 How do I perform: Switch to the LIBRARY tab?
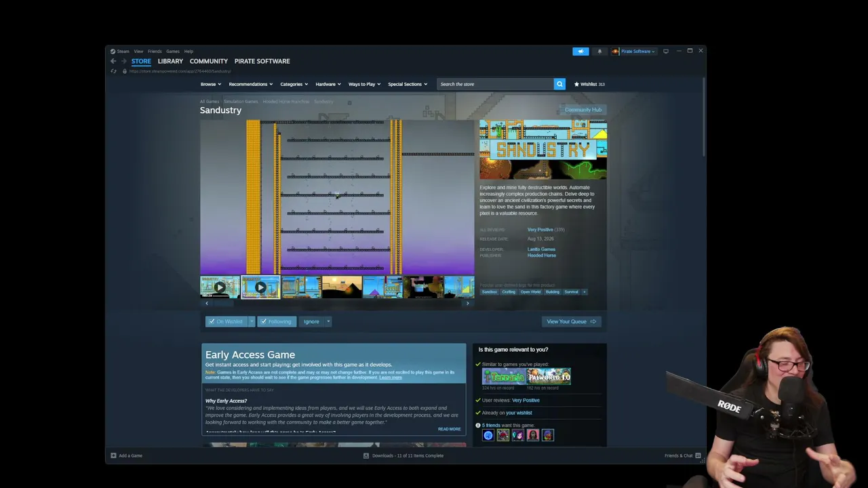point(170,61)
